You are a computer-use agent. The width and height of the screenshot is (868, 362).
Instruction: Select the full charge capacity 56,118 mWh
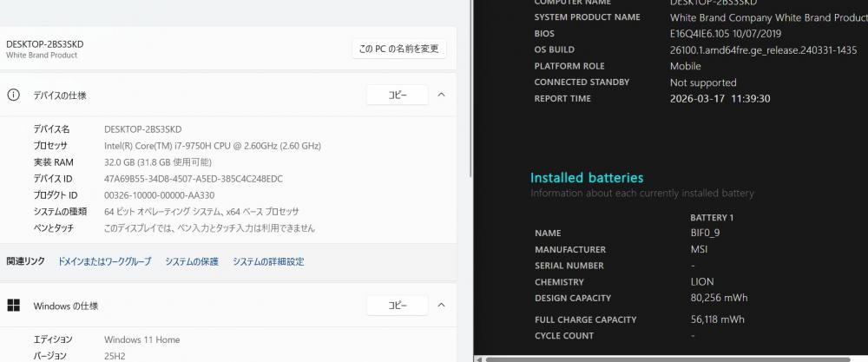[x=718, y=319]
